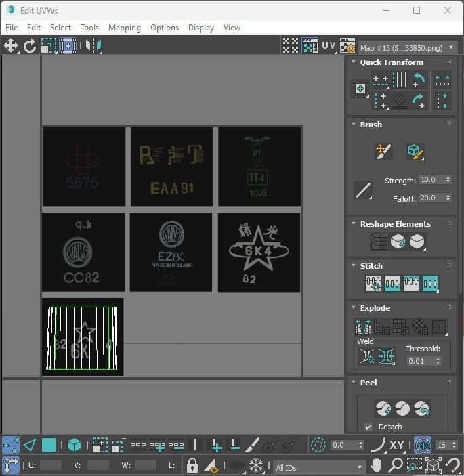464x476 pixels.
Task: Click the Set Pivot button in Quick Transform
Action: tap(360, 89)
